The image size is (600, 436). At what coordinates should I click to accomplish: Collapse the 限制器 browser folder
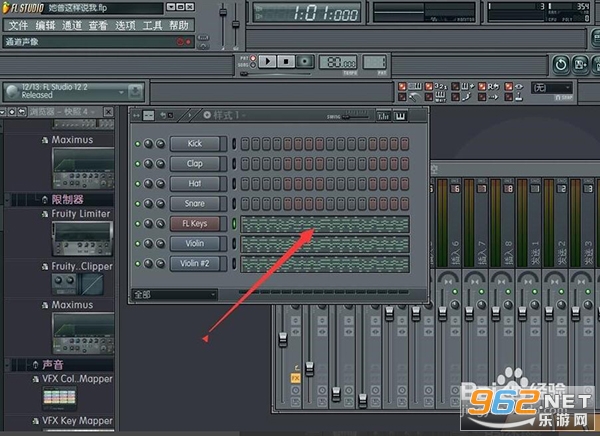point(67,199)
